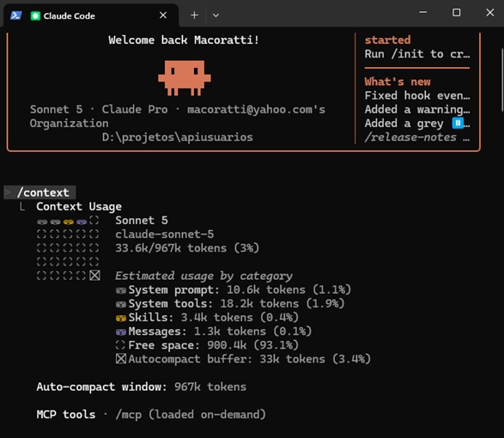Image resolution: width=504 pixels, height=438 pixels.
Task: Click the /mcp (loaded on-demand) text
Action: point(191,415)
